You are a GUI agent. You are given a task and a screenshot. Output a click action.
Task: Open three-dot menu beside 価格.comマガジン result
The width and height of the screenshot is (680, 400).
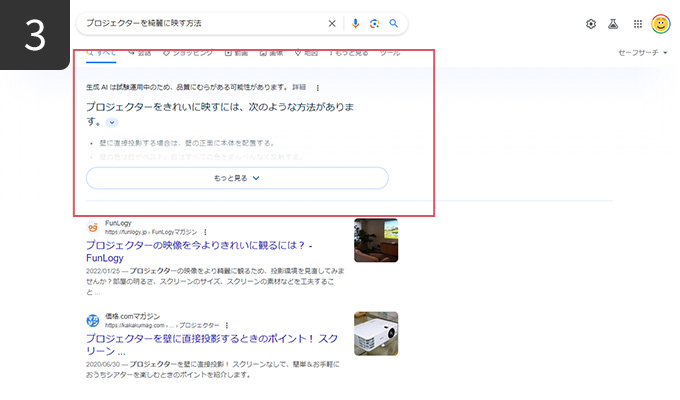[227, 325]
